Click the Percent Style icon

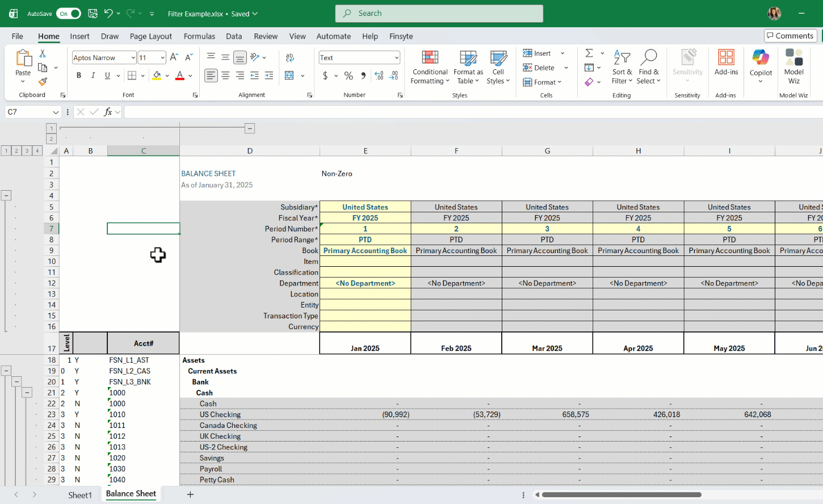[348, 75]
